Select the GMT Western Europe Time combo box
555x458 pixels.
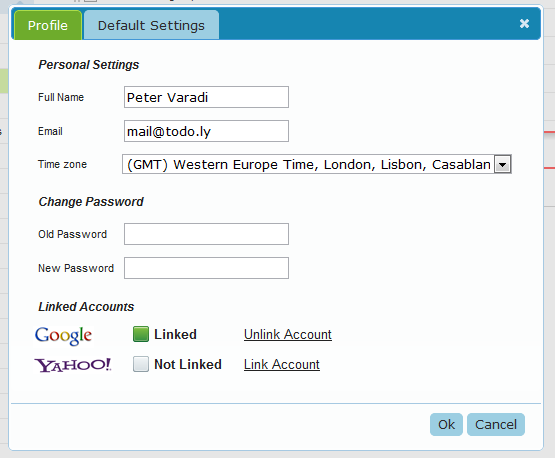click(x=317, y=164)
